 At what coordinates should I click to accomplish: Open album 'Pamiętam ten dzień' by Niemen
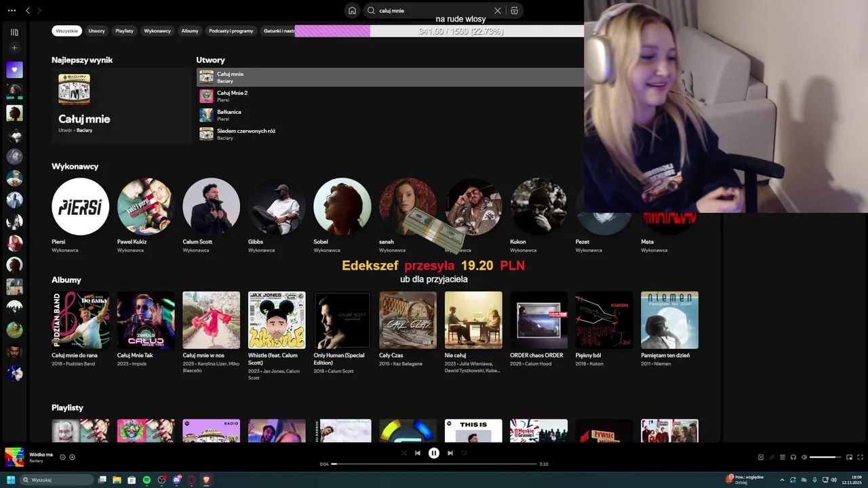point(669,320)
